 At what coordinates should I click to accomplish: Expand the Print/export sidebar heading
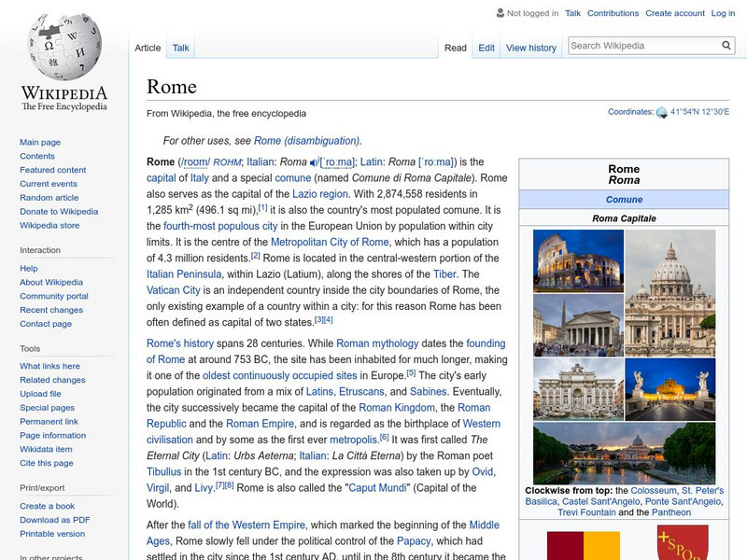(44, 487)
